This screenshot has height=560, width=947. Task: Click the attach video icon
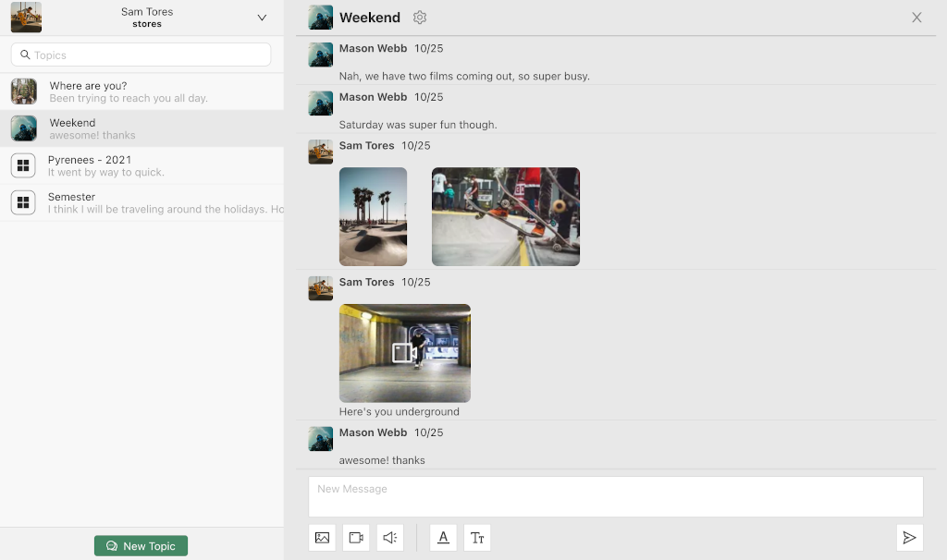click(356, 538)
